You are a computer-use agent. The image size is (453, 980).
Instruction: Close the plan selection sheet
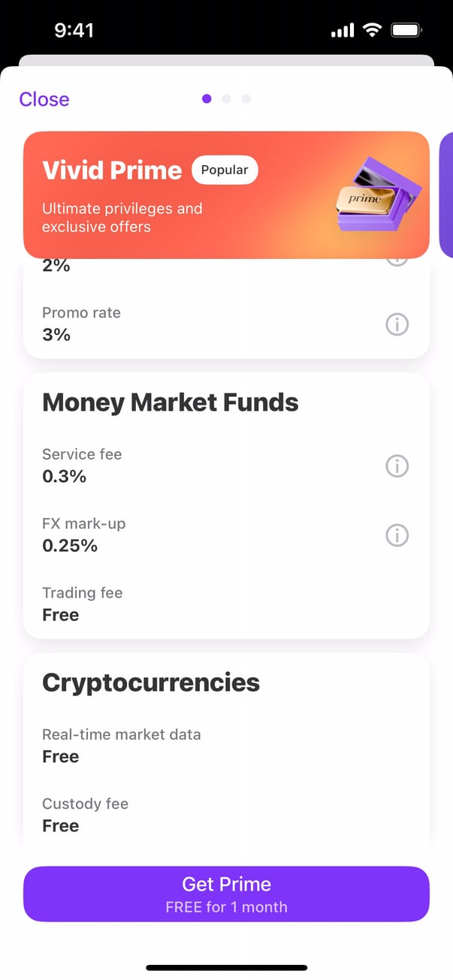tap(44, 99)
